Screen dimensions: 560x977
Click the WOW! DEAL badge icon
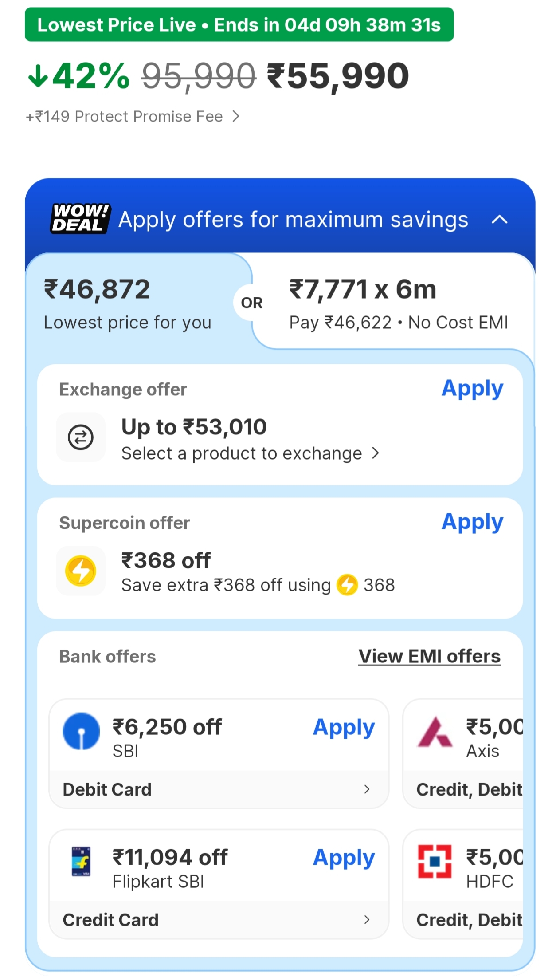[80, 218]
